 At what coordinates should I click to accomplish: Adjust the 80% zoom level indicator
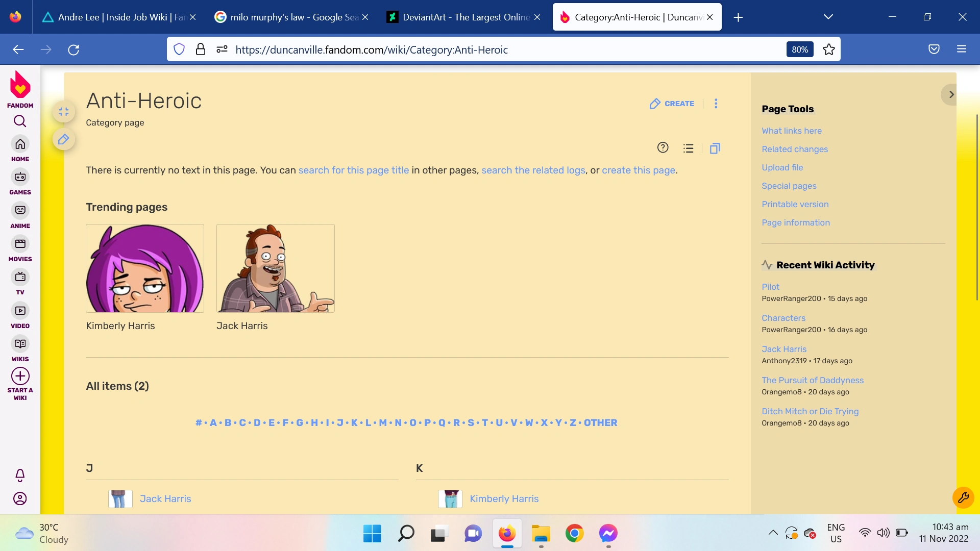tap(799, 49)
